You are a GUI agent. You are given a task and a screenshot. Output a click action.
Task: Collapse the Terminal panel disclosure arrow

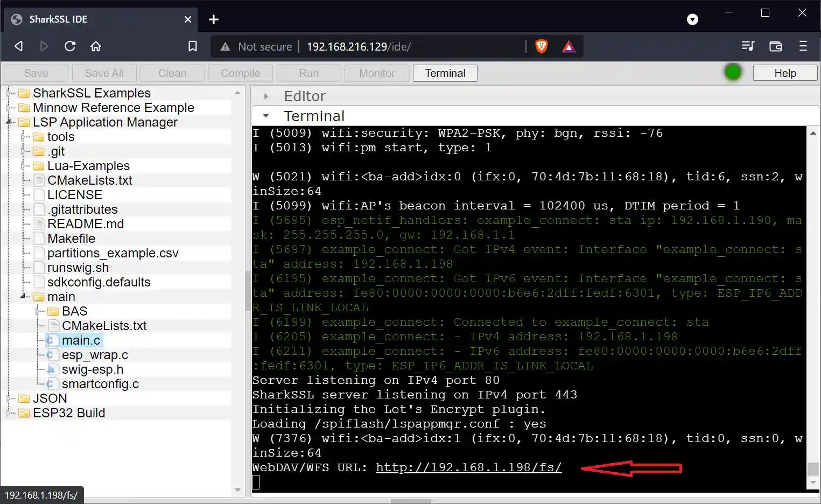point(265,115)
